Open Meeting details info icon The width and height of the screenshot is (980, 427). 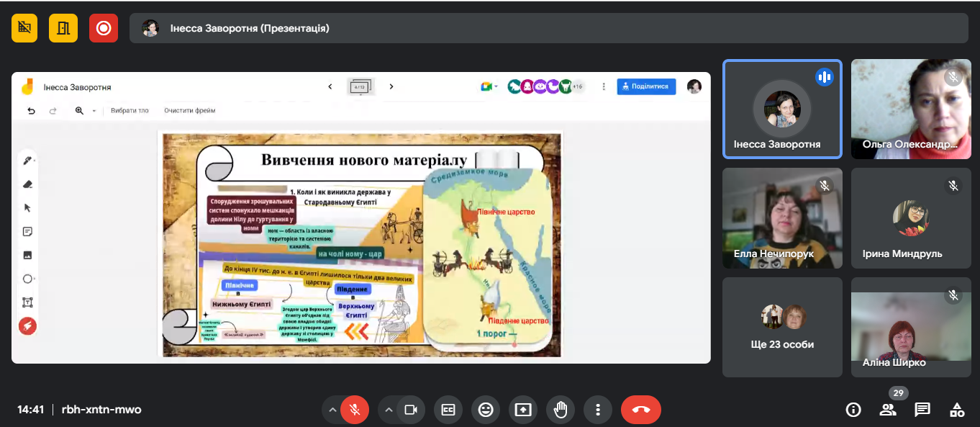(853, 410)
